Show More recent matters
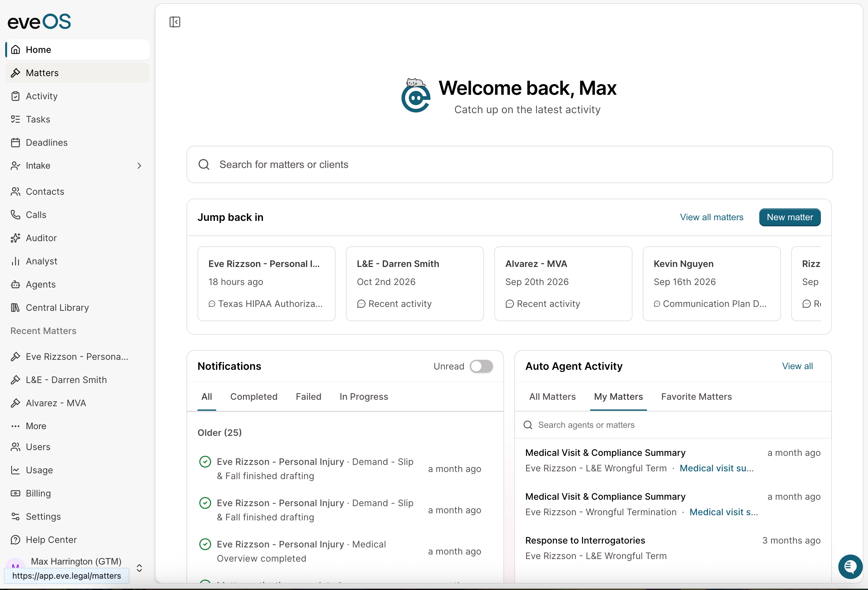868x590 pixels. 77,426
